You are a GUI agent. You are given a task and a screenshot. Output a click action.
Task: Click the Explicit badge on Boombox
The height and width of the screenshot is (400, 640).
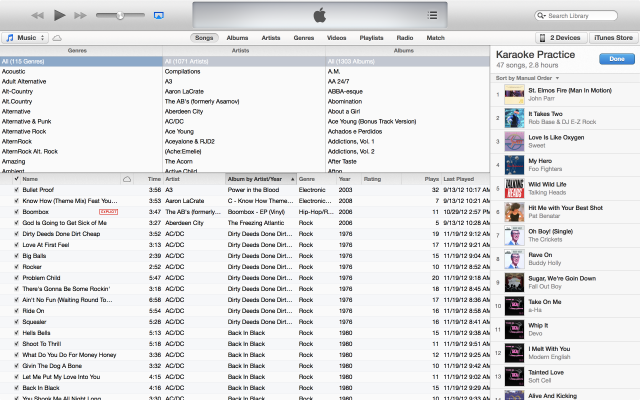tap(109, 212)
